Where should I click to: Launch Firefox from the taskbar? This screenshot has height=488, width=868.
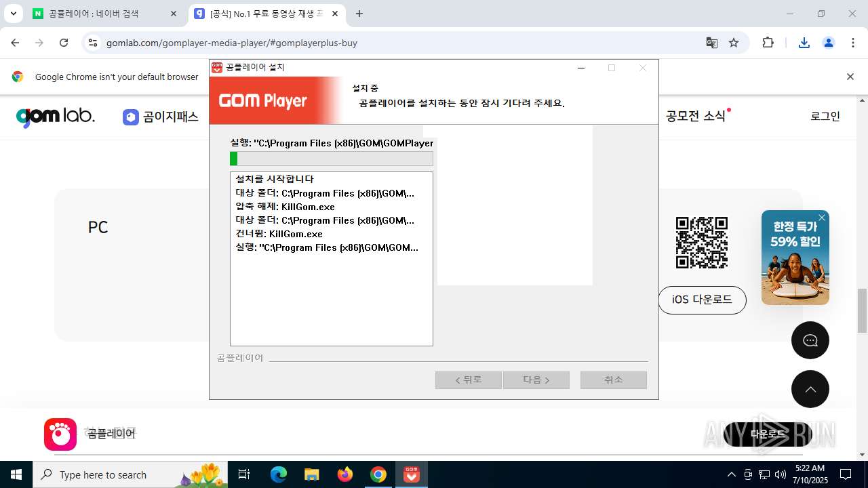pos(345,474)
